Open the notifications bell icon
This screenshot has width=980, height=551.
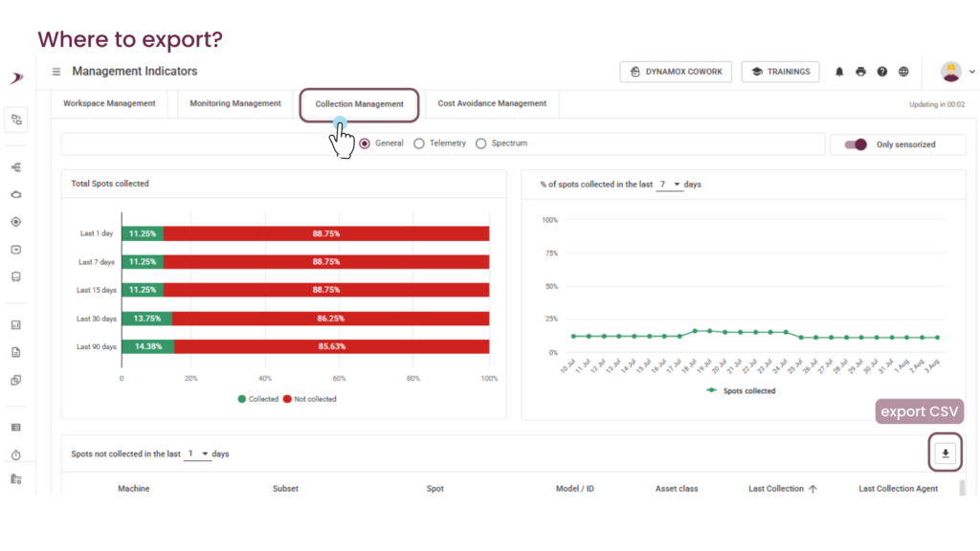pyautogui.click(x=839, y=72)
